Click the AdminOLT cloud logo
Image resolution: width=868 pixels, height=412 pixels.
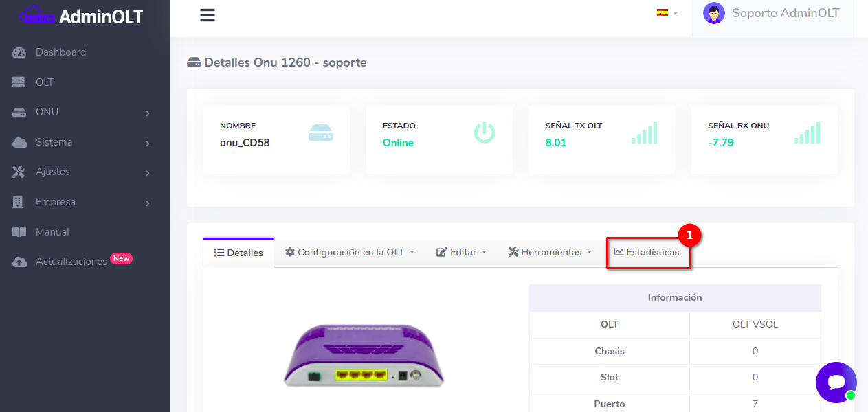coord(38,15)
